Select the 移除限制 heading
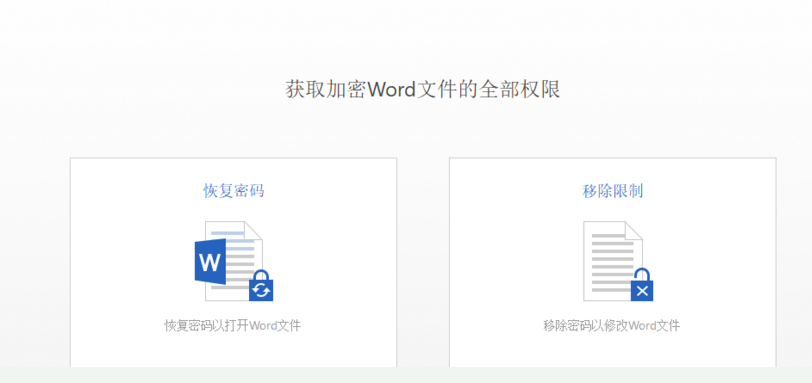 (x=613, y=191)
